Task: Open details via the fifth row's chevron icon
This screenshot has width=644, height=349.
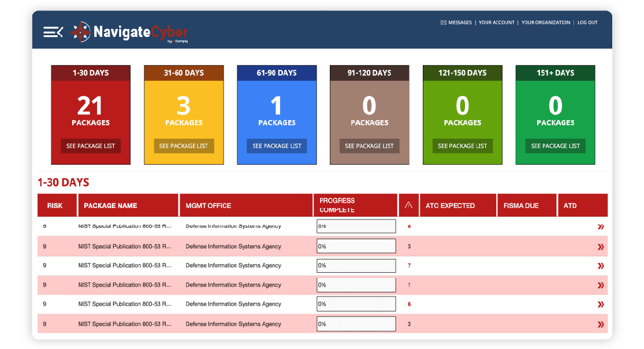Action: [x=601, y=305]
